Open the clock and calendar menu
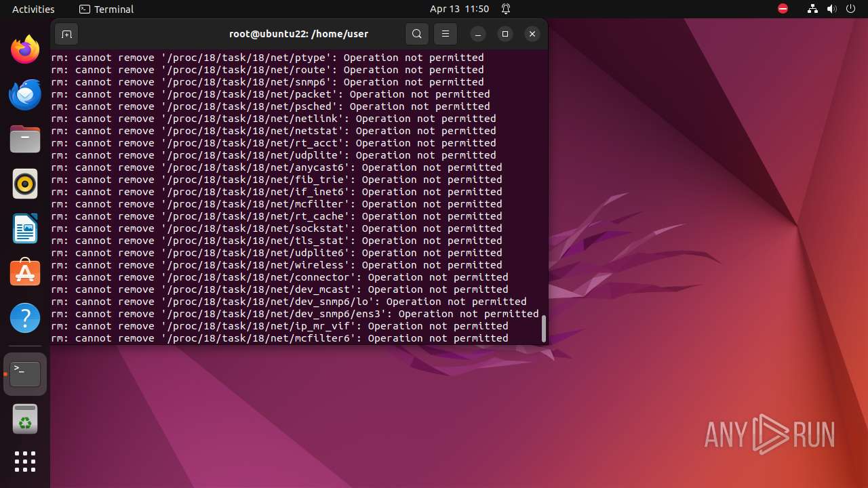The height and width of the screenshot is (488, 868). [459, 9]
